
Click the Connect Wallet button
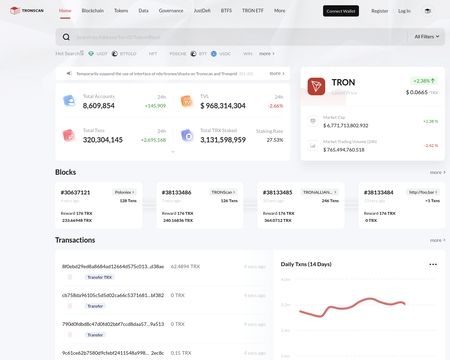[x=341, y=11]
